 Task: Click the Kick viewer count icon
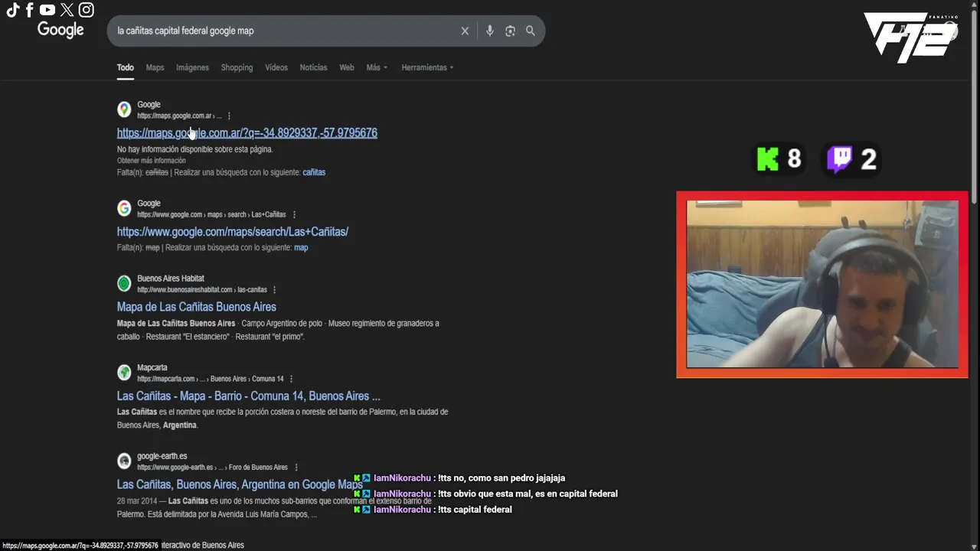click(768, 158)
